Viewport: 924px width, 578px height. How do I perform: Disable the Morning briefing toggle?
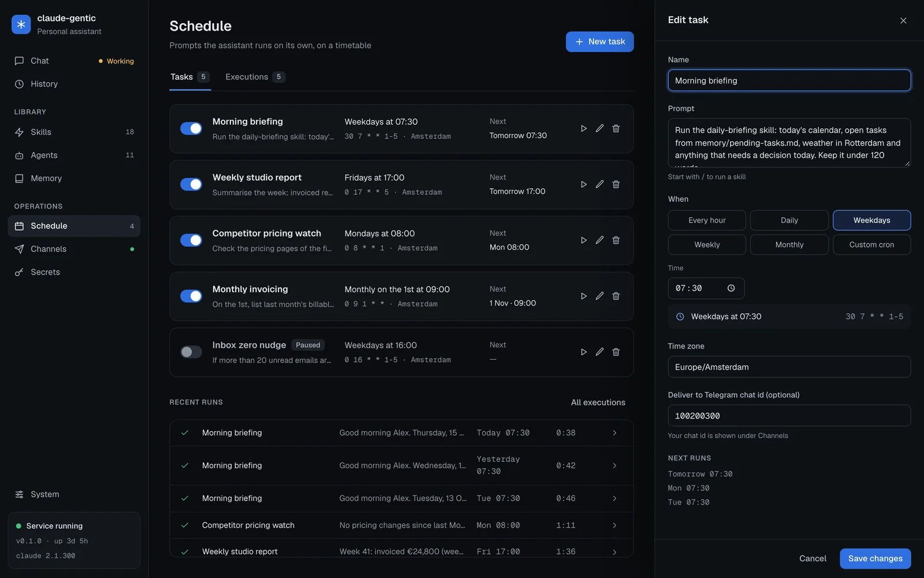coord(191,128)
